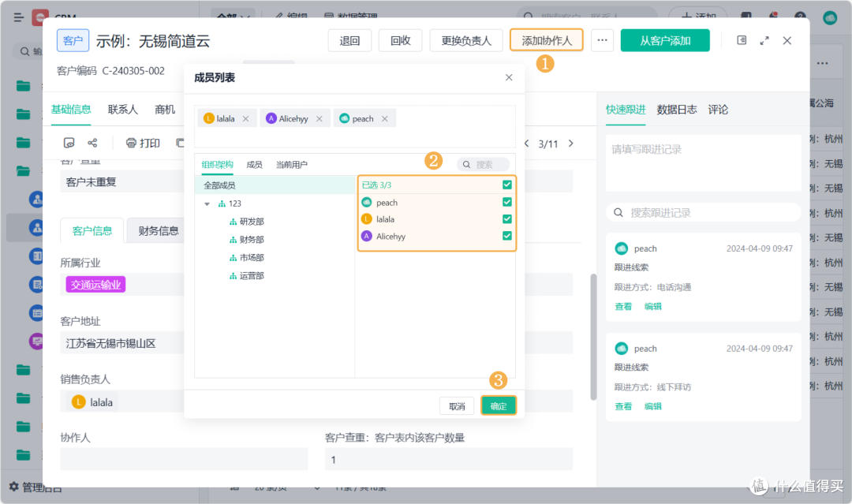The height and width of the screenshot is (504, 852).
Task: Remove Alicehyy from selected members
Action: click(x=319, y=118)
